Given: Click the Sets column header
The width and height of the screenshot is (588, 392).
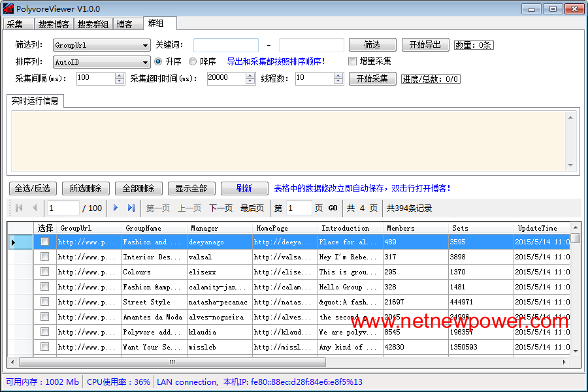Looking at the screenshot, I should [481, 228].
